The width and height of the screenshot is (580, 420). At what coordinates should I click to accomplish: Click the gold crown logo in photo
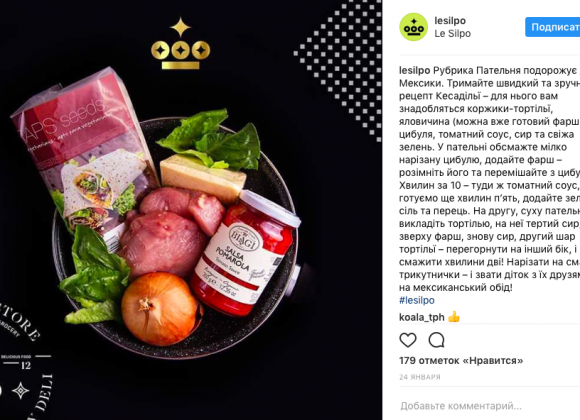click(181, 43)
